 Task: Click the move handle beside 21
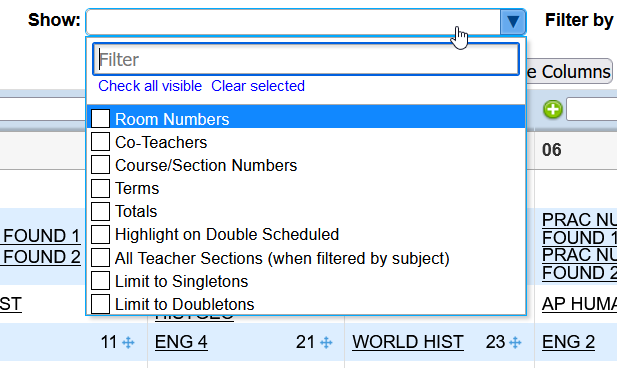326,342
